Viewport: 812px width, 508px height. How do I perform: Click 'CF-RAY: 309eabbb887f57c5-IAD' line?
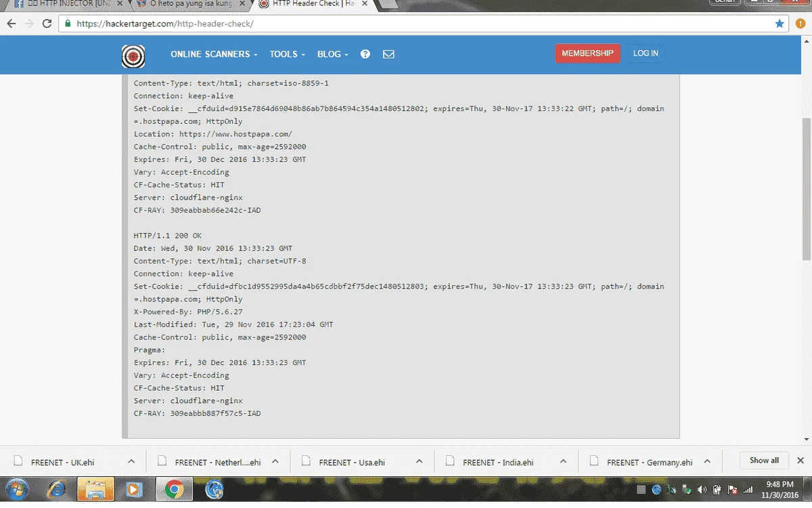197,413
